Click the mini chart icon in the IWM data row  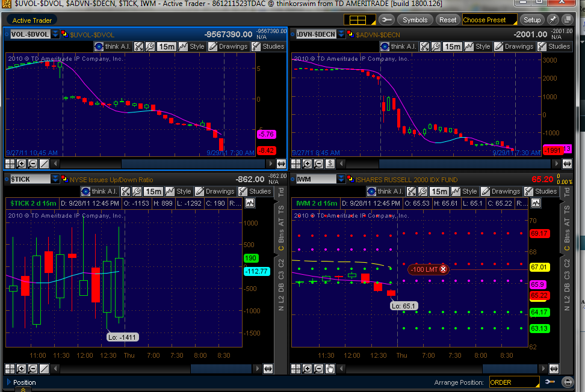pos(536,203)
